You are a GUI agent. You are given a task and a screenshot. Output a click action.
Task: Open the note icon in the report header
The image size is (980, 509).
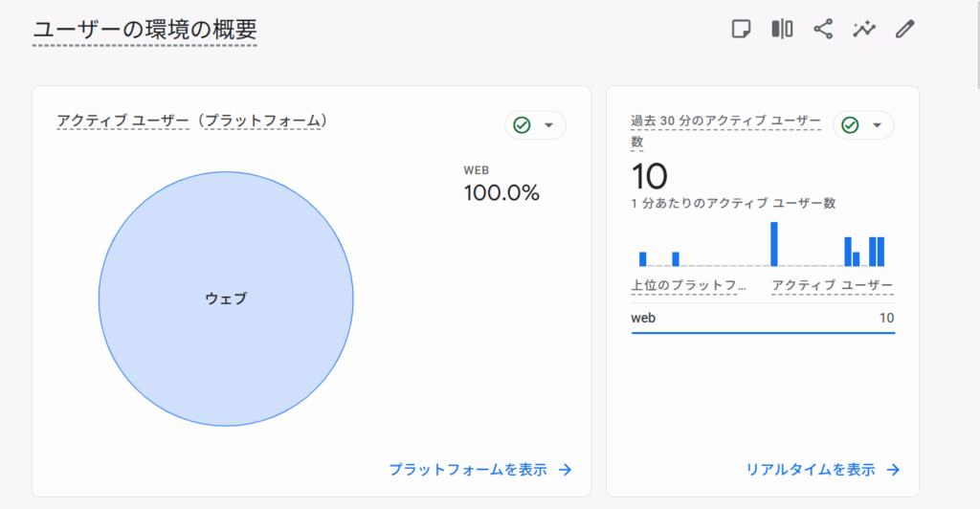(741, 29)
